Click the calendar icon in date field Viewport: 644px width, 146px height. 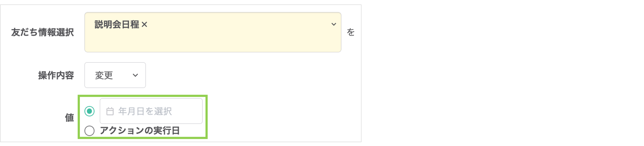coord(110,111)
